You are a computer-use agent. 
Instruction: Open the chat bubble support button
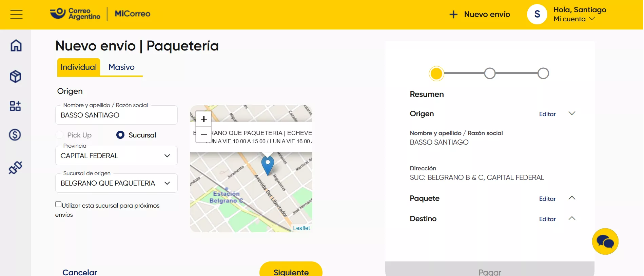tap(605, 241)
